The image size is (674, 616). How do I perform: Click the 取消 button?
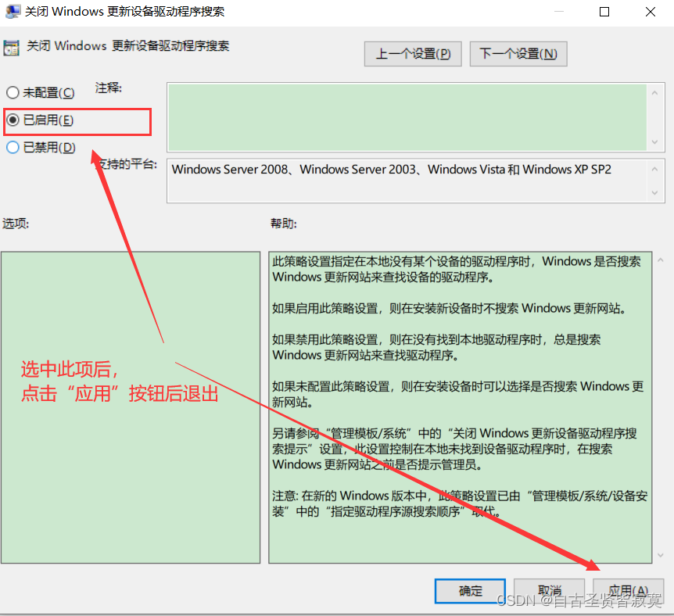coord(550,591)
